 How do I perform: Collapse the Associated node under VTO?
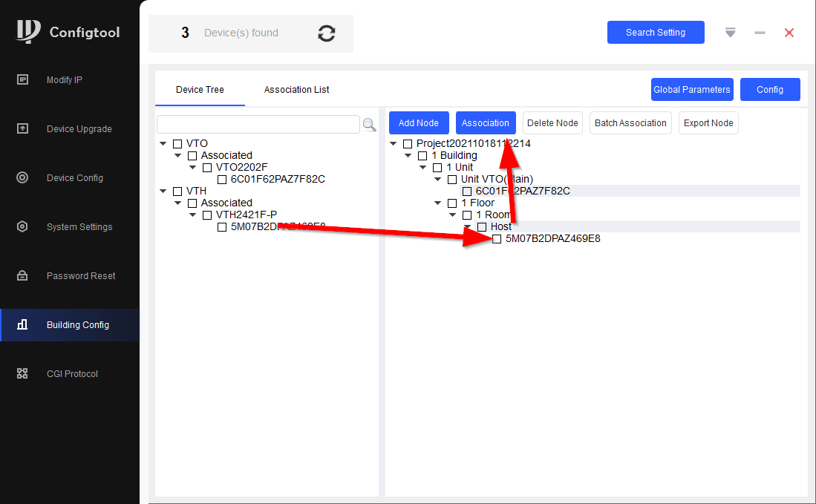(x=178, y=155)
